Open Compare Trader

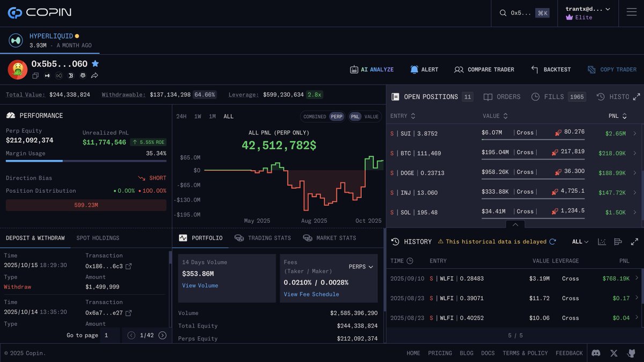(484, 69)
